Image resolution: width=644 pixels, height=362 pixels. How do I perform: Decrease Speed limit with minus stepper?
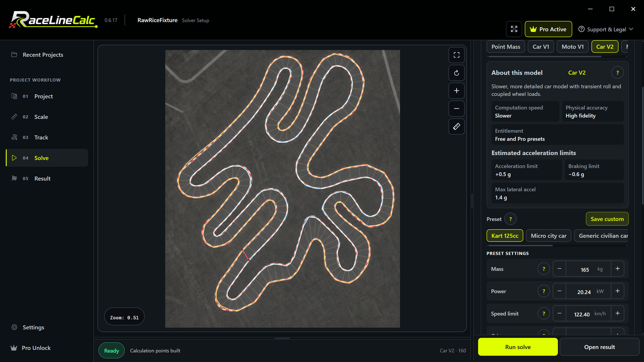[x=559, y=314]
